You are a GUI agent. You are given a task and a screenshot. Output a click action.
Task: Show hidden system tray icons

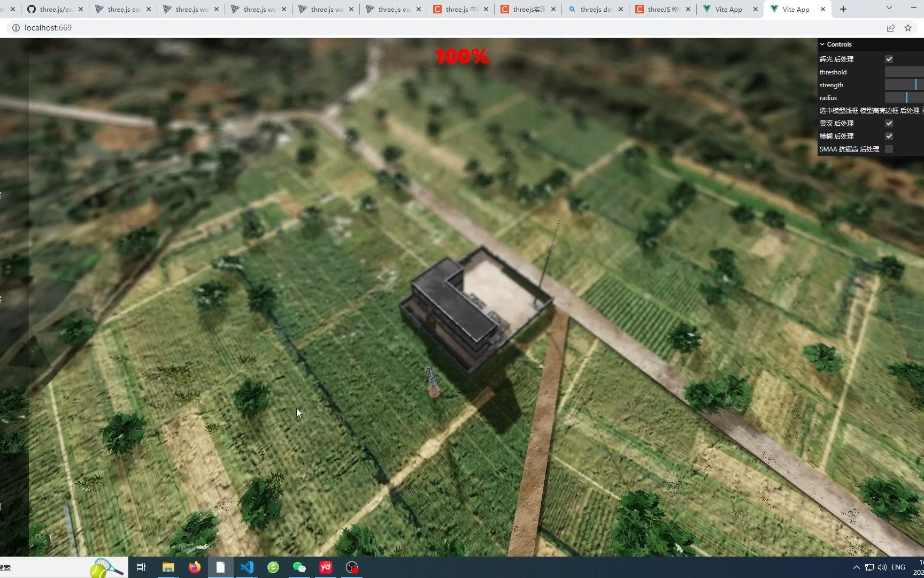coord(856,567)
